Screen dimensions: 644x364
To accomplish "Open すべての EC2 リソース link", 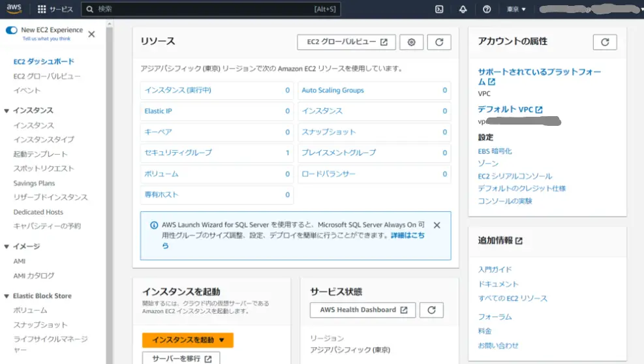I will (513, 298).
